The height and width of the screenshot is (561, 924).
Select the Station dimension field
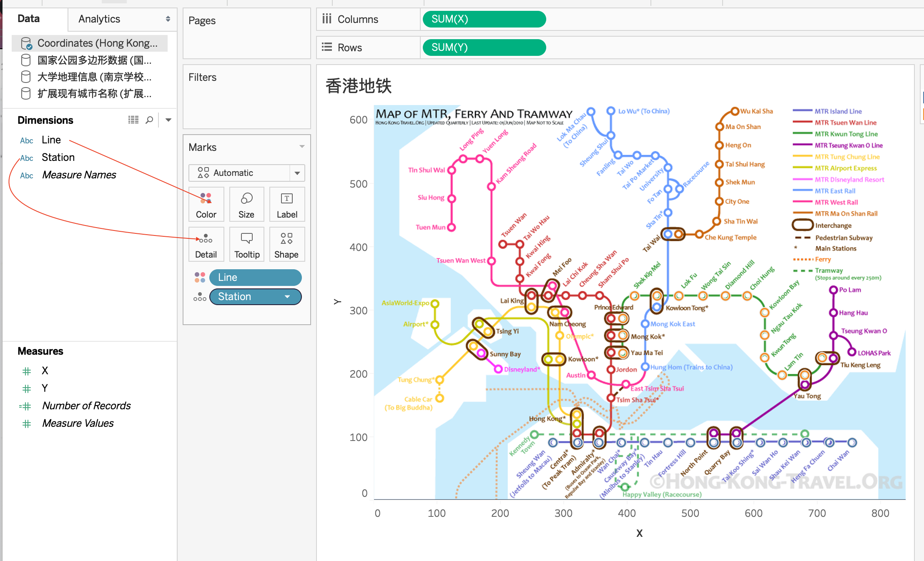(x=58, y=158)
